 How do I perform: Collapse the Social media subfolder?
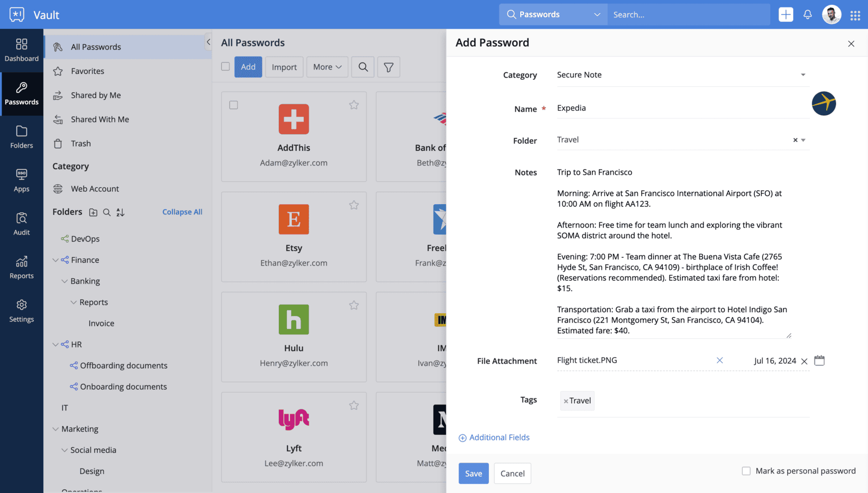point(65,450)
